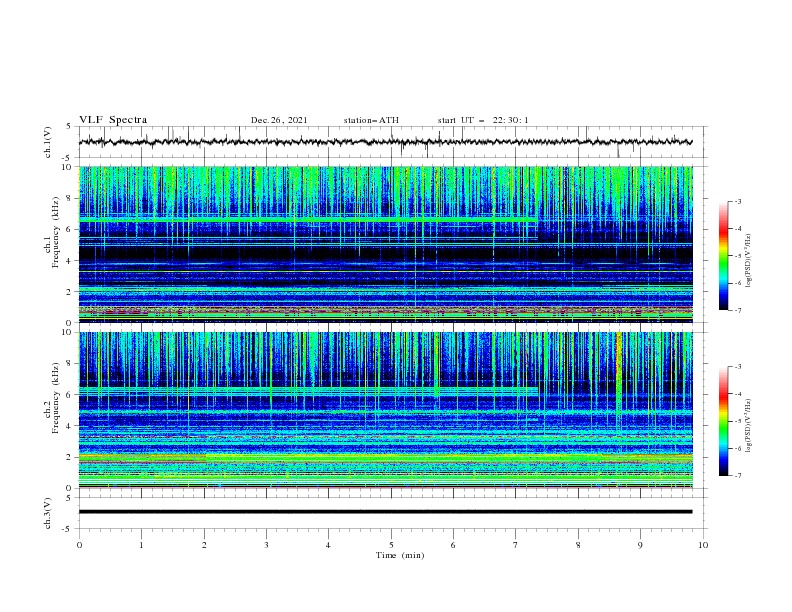792x612 pixels.
Task: Click the "4" kHz tick on ch.1 frequency axis
Action: (71, 261)
